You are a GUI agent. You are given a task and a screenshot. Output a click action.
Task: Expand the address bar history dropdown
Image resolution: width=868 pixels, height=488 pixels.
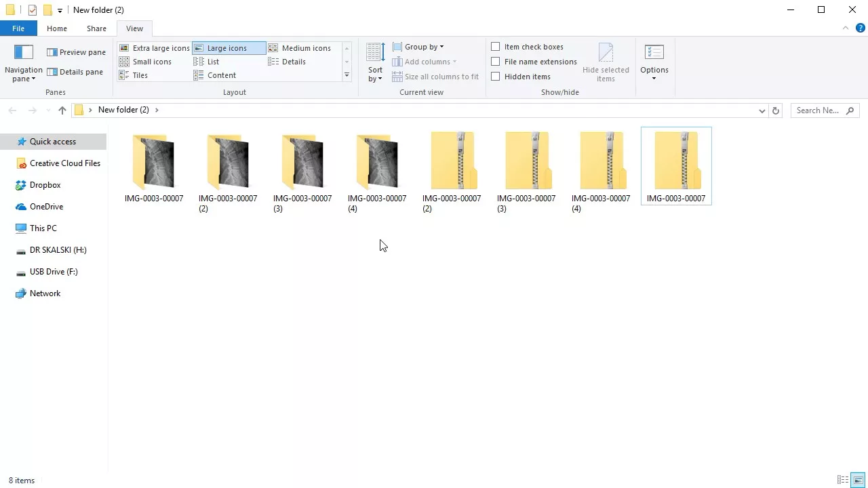(x=761, y=110)
